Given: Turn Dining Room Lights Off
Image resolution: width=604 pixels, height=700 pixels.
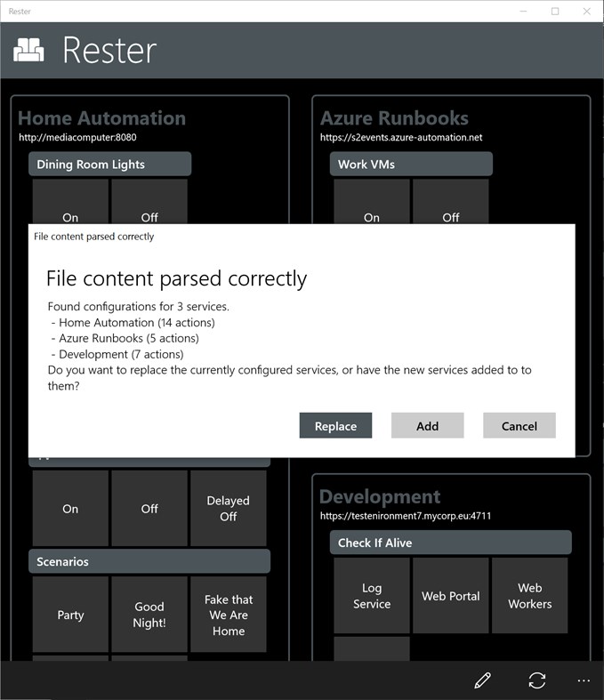Looking at the screenshot, I should click(x=149, y=202).
